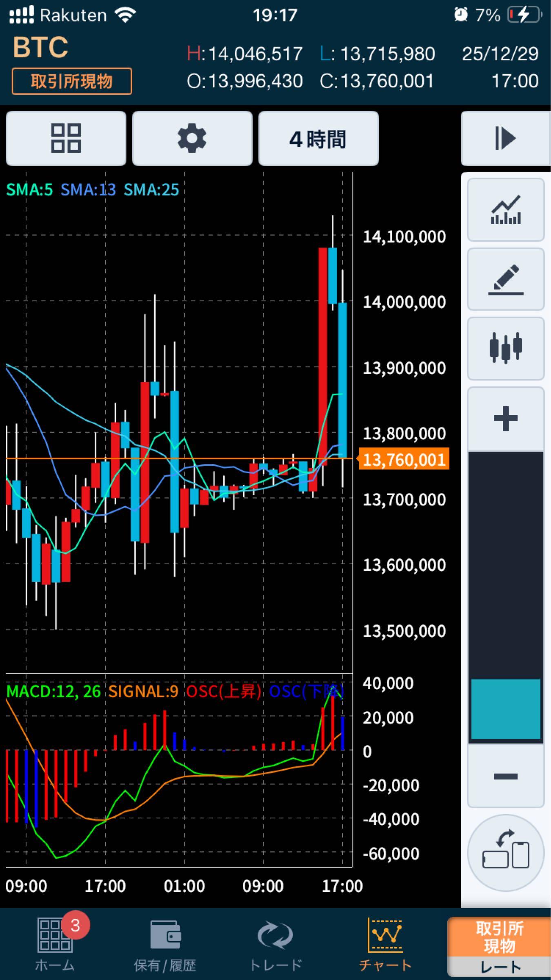The image size is (551, 980).
Task: Rotate chart to landscape orientation
Action: click(x=505, y=853)
